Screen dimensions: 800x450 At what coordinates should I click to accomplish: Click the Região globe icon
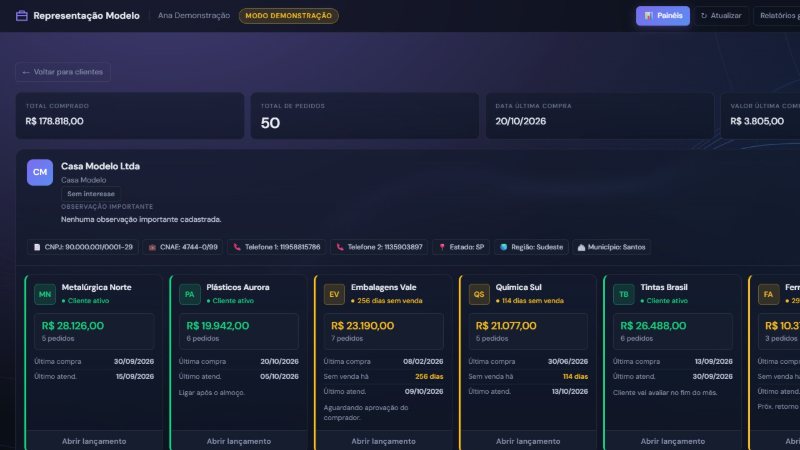point(504,247)
